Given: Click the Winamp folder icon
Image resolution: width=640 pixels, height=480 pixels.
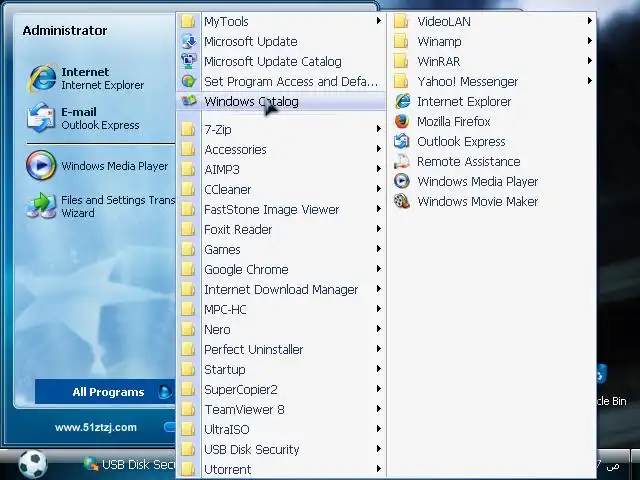Looking at the screenshot, I should [x=402, y=41].
